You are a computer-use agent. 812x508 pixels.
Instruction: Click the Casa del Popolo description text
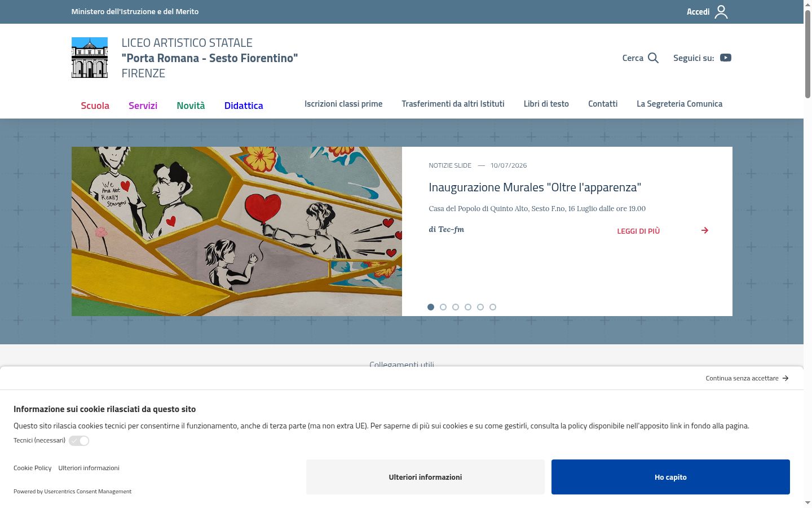(x=537, y=208)
